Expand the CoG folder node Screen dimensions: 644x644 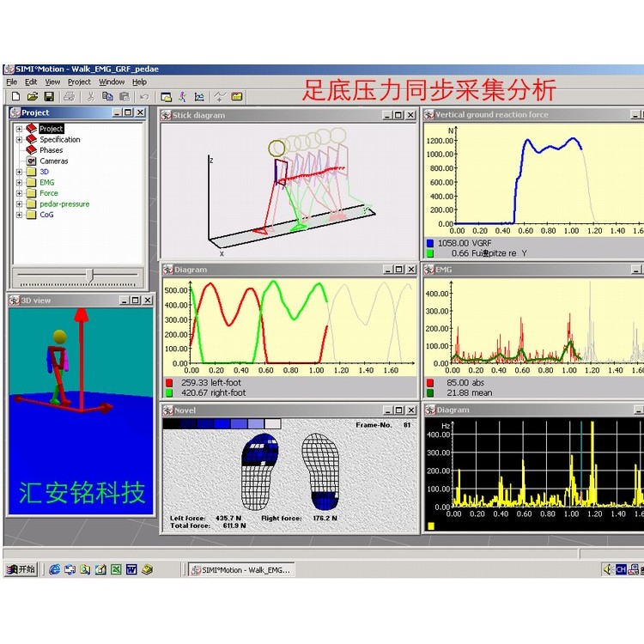[x=19, y=215]
